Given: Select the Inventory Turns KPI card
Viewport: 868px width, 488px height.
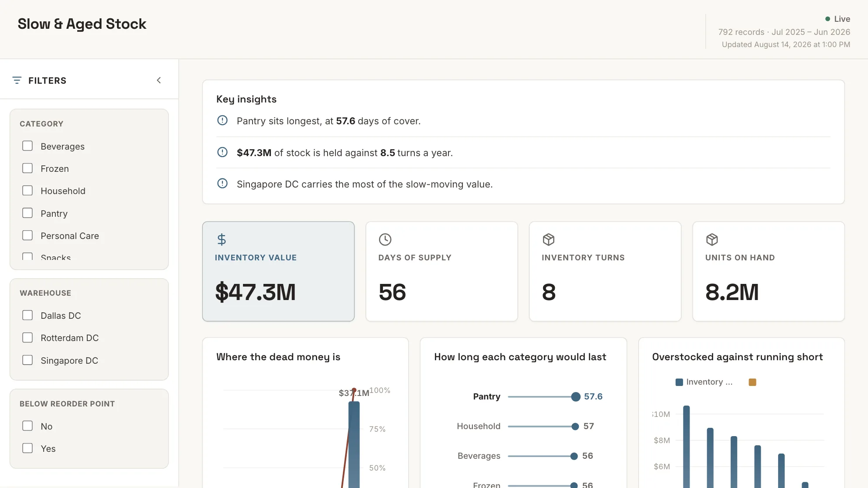Looking at the screenshot, I should [x=605, y=271].
